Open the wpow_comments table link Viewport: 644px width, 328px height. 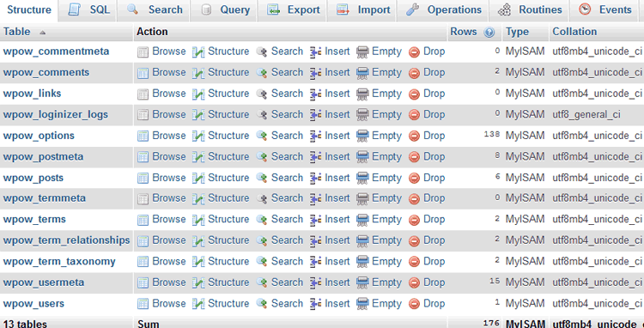pyautogui.click(x=46, y=72)
